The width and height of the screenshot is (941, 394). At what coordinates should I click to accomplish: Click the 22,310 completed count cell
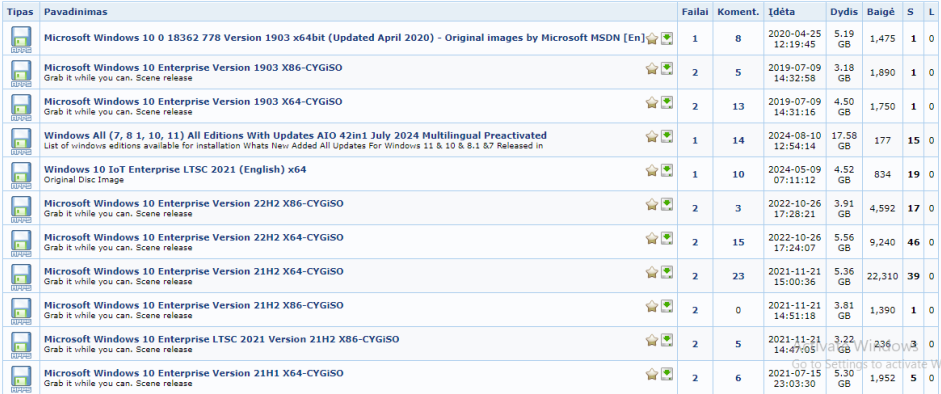tap(882, 276)
